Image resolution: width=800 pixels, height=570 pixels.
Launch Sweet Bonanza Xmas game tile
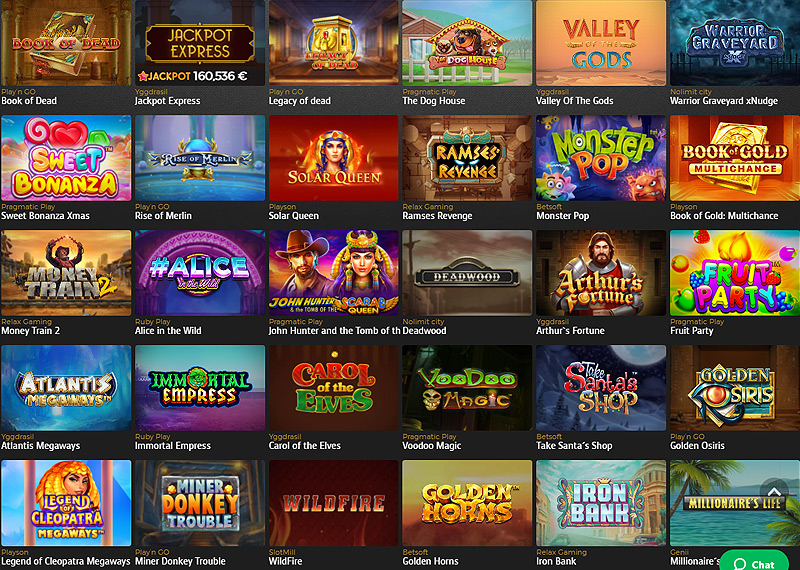66,158
